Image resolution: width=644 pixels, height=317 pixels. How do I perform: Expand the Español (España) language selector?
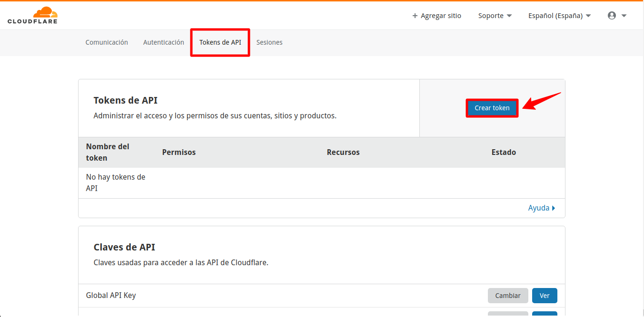[x=559, y=16]
